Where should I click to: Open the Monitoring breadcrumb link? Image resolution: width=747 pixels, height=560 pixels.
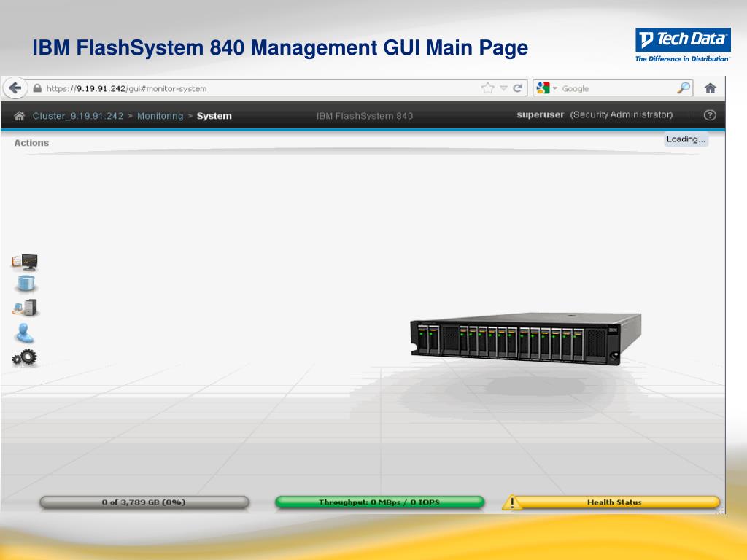(160, 116)
